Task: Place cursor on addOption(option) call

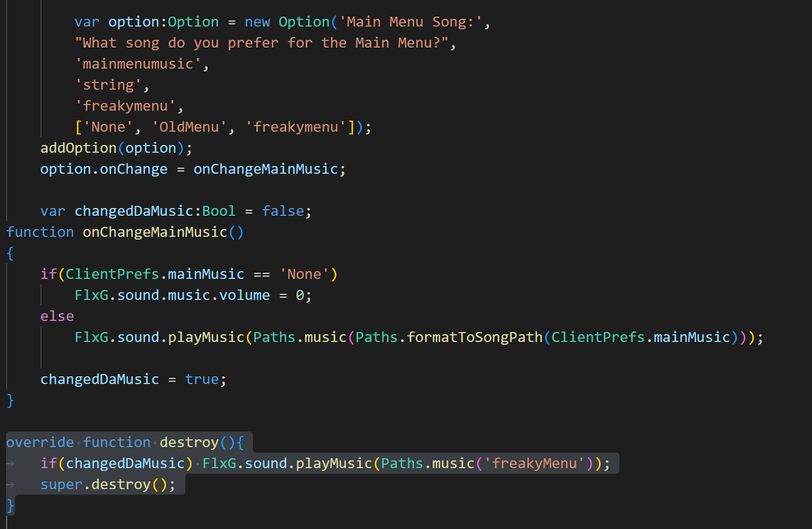Action: tap(117, 148)
